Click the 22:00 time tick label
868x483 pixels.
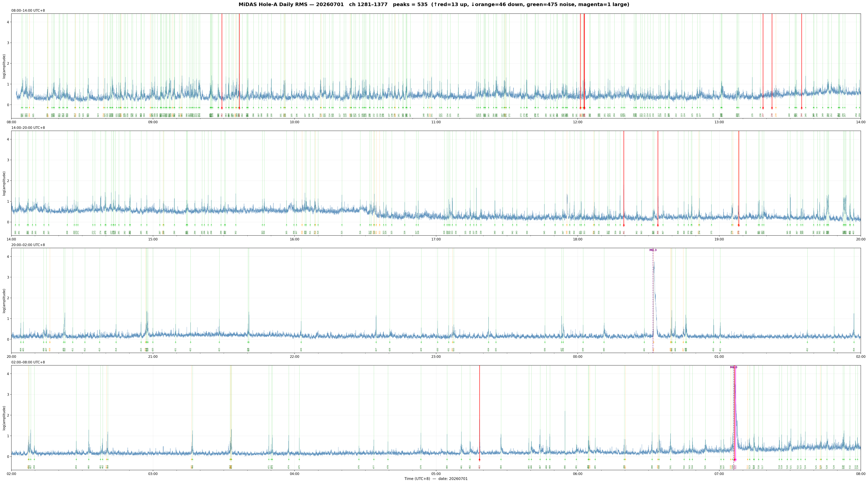point(295,356)
